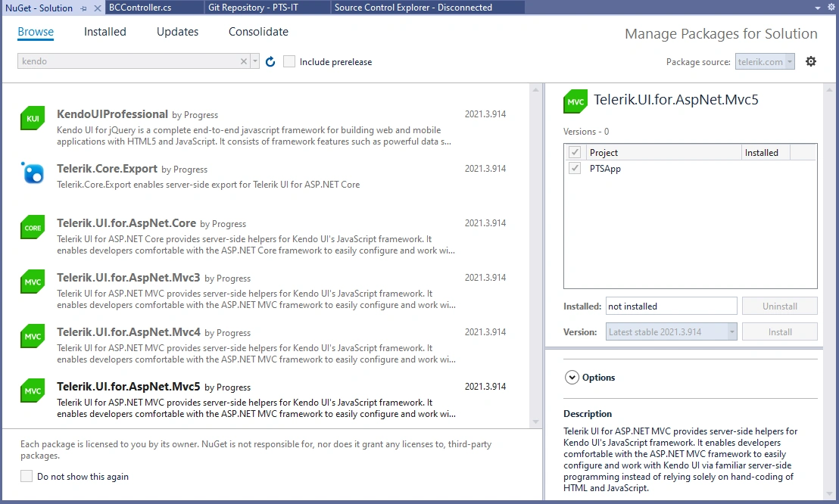Select the Telerik.UI.for.AspNet.Core package icon
The width and height of the screenshot is (839, 504).
click(33, 227)
